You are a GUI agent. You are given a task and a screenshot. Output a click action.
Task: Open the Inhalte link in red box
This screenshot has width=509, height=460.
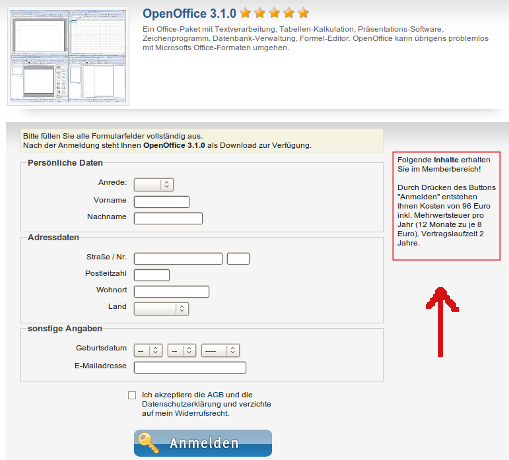tap(446, 160)
